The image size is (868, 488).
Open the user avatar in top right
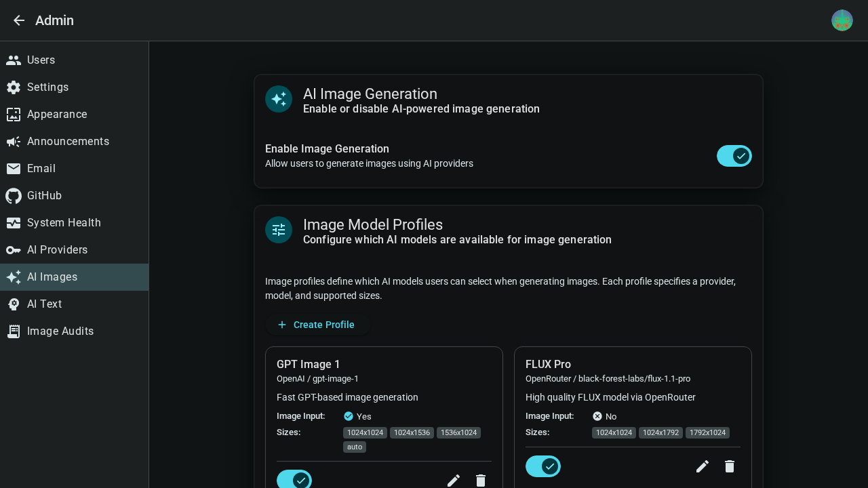pos(842,20)
